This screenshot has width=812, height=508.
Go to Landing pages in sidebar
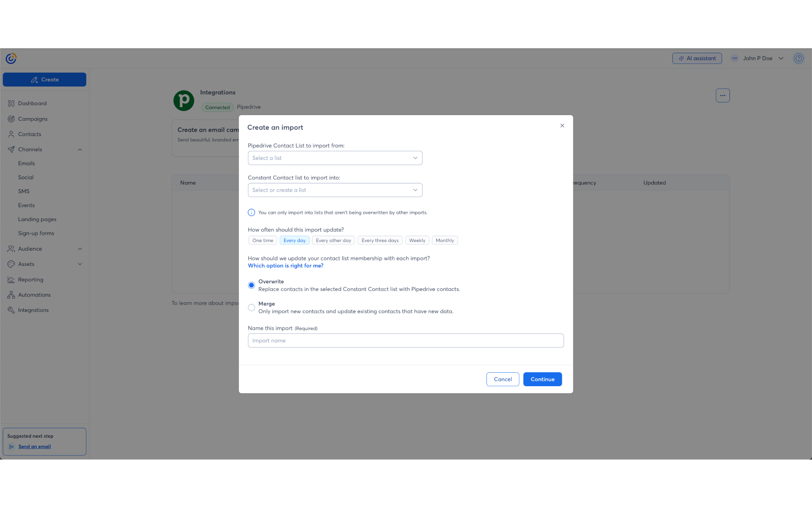pyautogui.click(x=37, y=219)
